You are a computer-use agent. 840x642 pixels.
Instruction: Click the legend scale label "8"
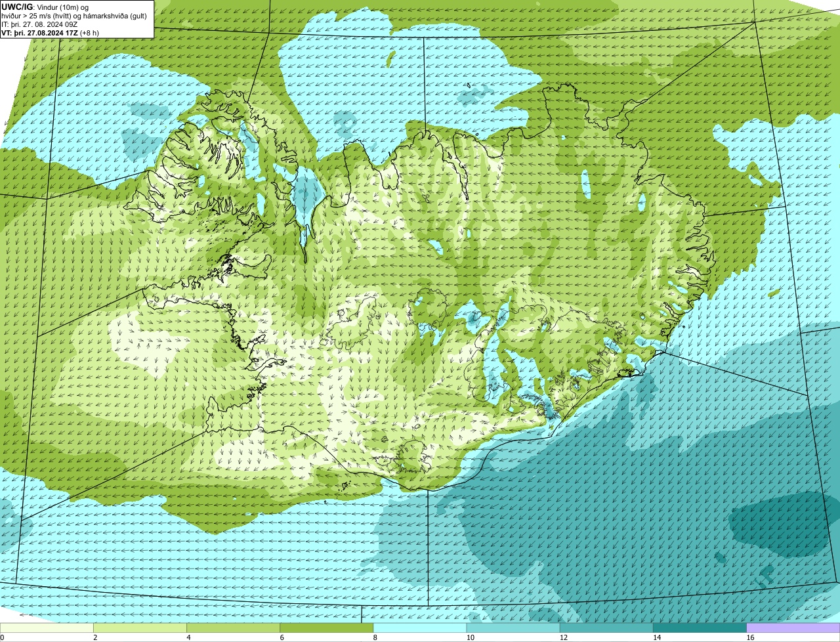point(375,637)
